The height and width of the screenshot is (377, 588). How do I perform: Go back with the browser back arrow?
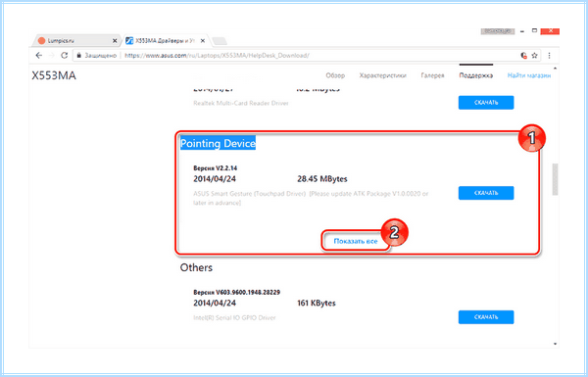tap(38, 56)
